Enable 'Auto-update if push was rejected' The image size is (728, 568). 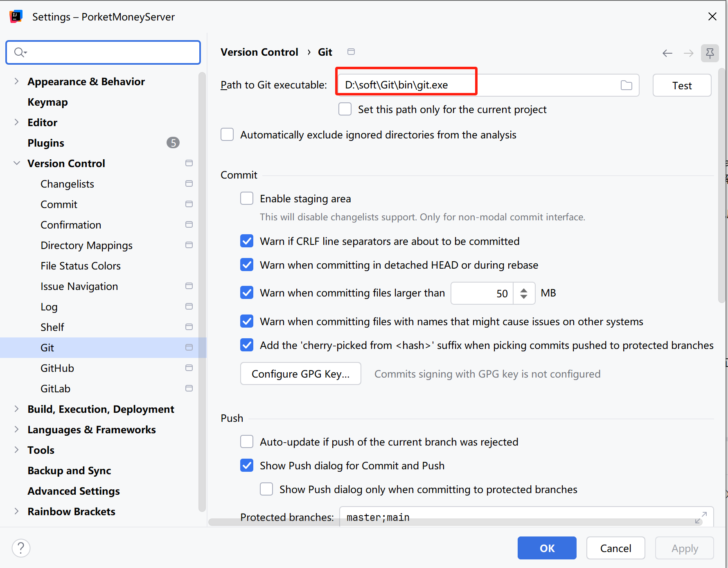(247, 442)
